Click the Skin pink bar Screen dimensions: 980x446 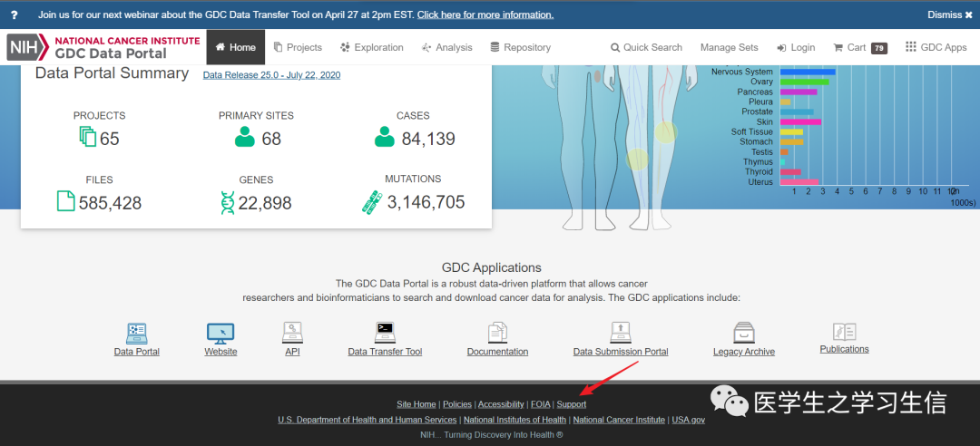(800, 121)
